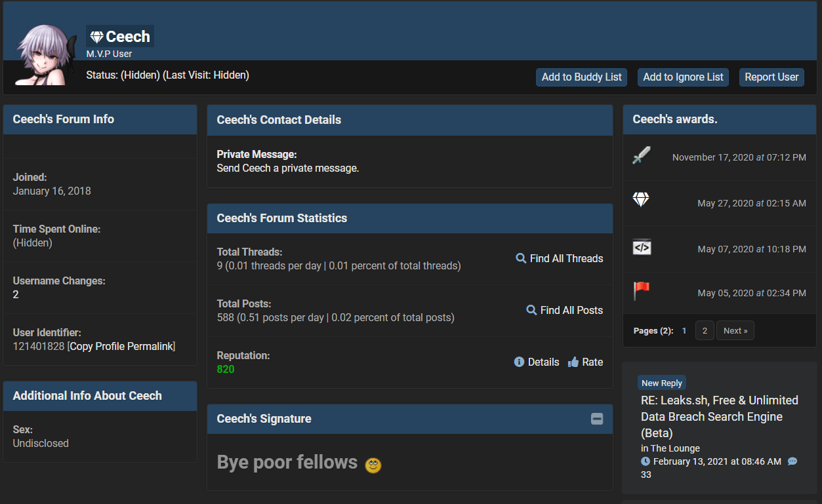Viewport: 822px width, 504px height.
Task: Click Report User button
Action: click(x=771, y=77)
